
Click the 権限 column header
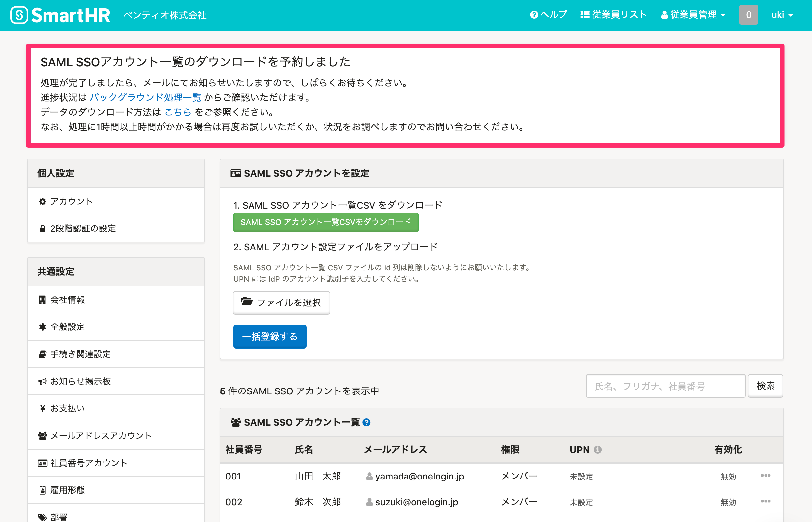pos(510,450)
